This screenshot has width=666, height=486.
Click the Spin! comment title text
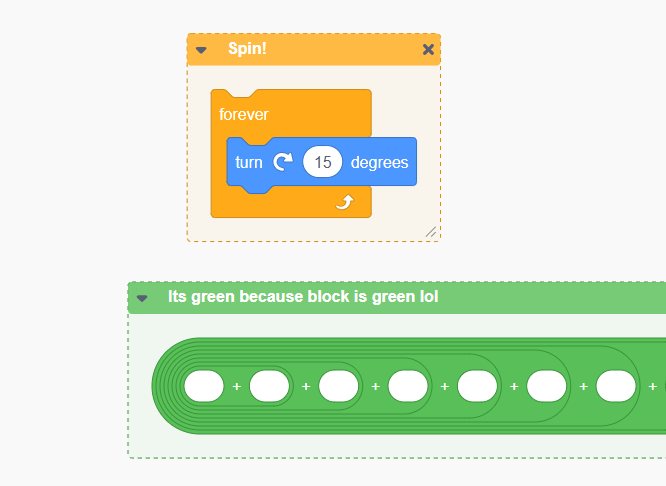point(247,49)
